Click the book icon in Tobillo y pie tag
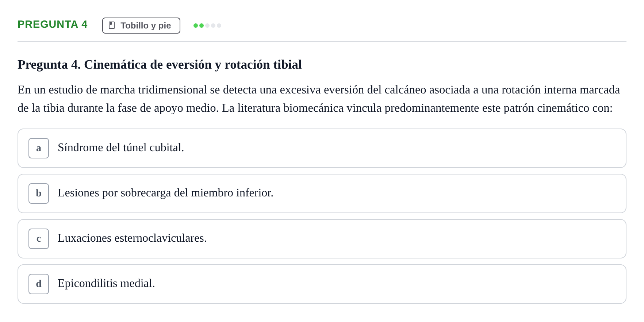644x322 pixels. click(112, 25)
